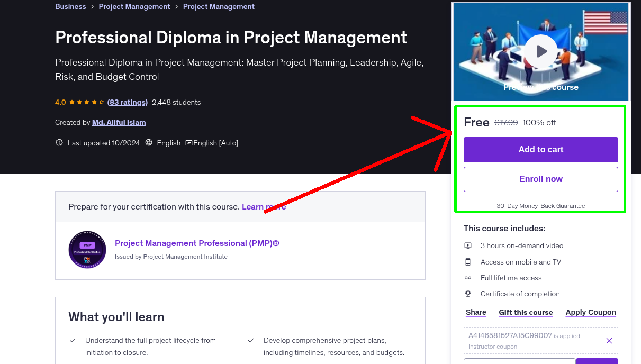Click Apply Coupon
The image size is (641, 364).
pos(590,312)
